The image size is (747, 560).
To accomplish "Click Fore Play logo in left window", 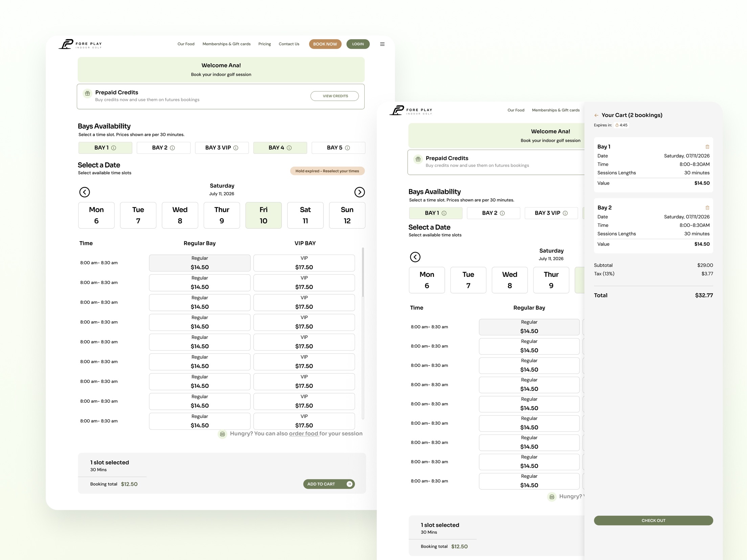I will coord(80,44).
